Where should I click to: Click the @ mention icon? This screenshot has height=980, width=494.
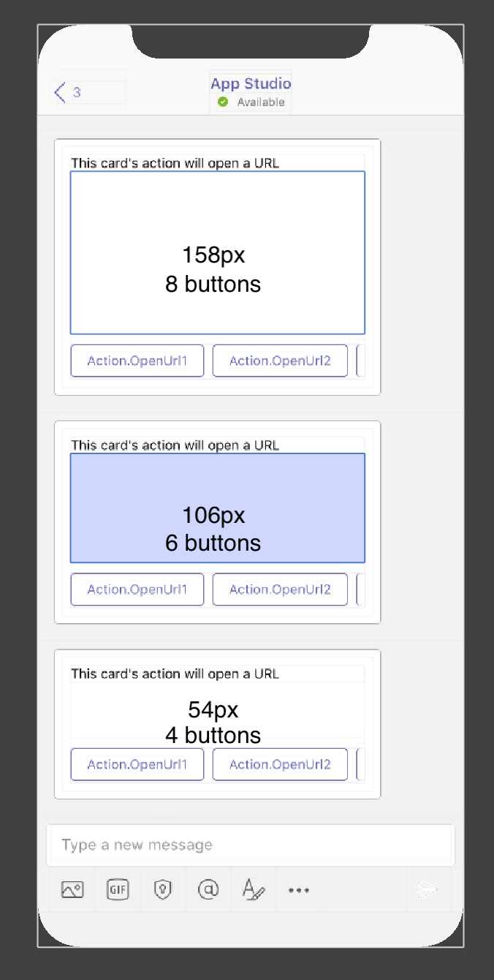(x=208, y=889)
